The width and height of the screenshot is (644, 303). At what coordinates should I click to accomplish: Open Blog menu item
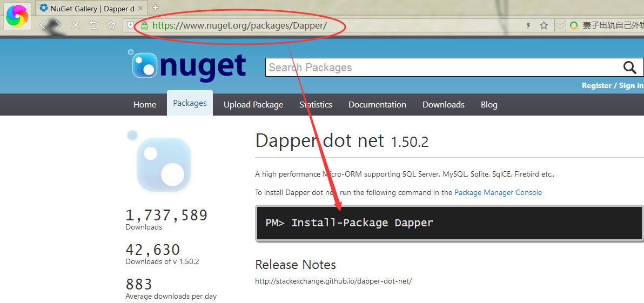click(x=489, y=105)
